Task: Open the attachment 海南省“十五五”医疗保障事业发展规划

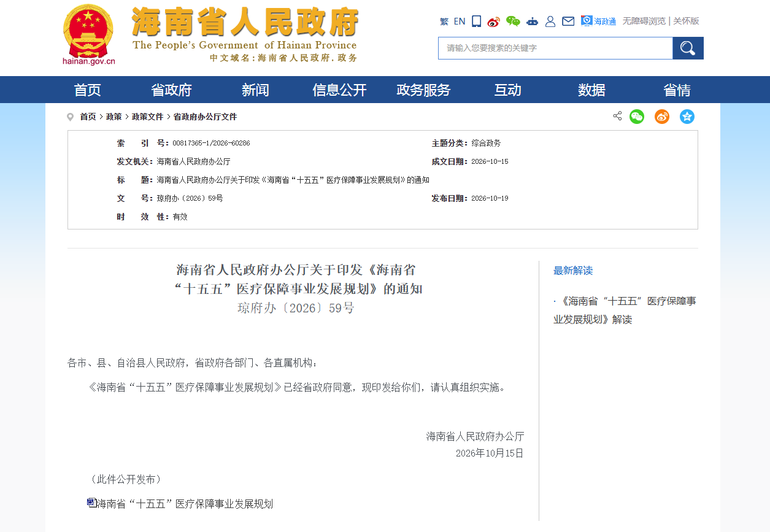Action: point(185,504)
